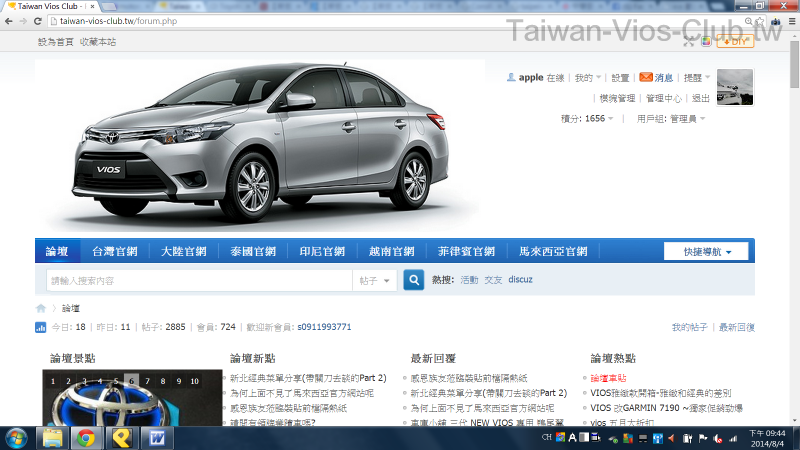Open Google Chrome from taskbar
Screen dimensions: 800x450
click(x=86, y=438)
